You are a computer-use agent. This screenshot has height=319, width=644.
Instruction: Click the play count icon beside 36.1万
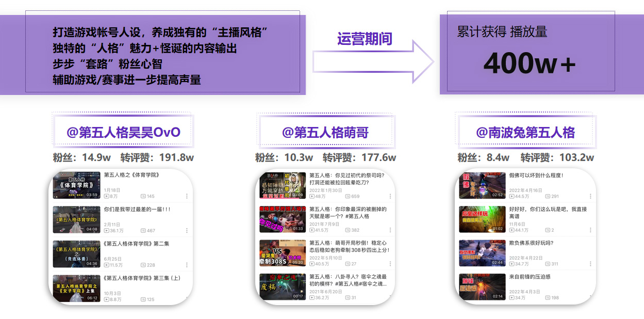click(x=106, y=231)
